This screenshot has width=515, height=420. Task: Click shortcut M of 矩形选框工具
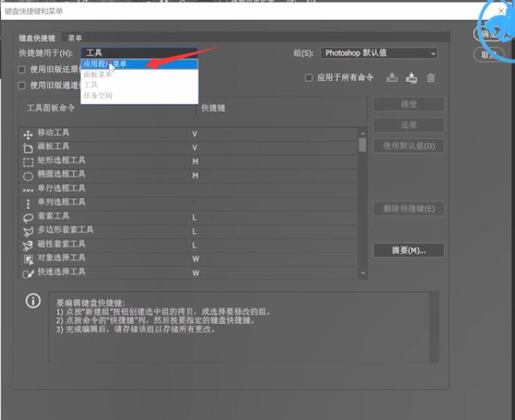coord(195,162)
